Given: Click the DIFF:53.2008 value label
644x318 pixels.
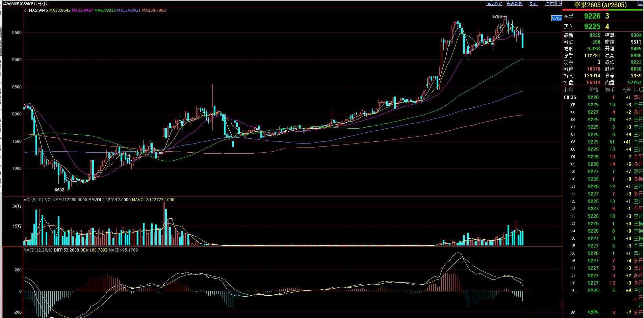Looking at the screenshot, I should coord(67,250).
